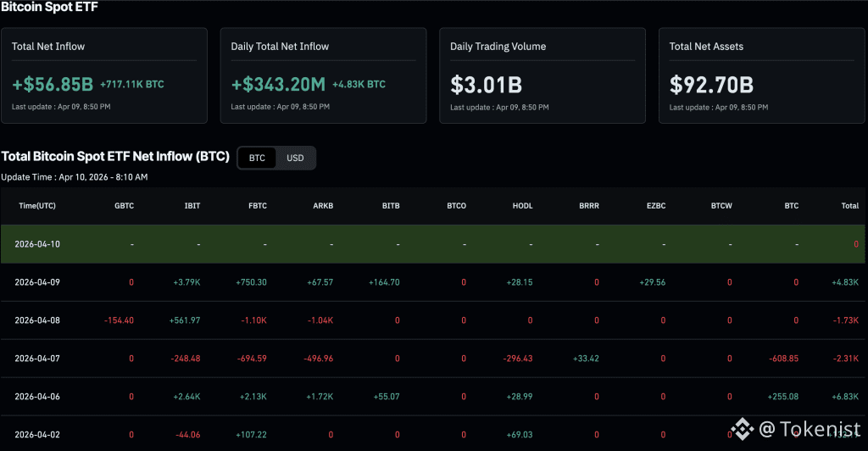Sort by the GBTC column header

pos(124,206)
